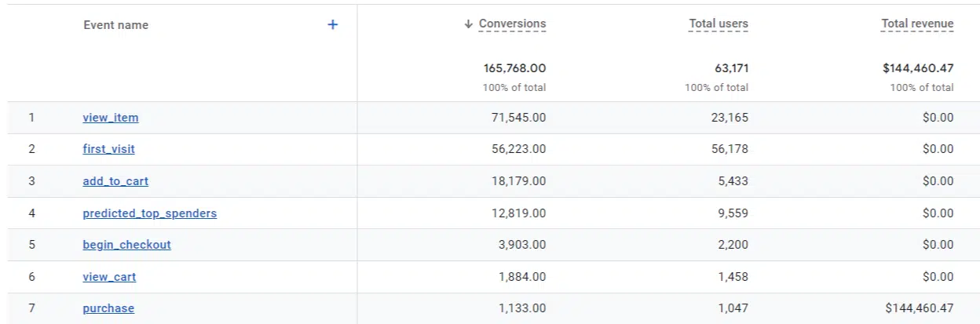Open the Event name dimension header
Image resolution: width=980 pixels, height=324 pixels.
[x=115, y=25]
